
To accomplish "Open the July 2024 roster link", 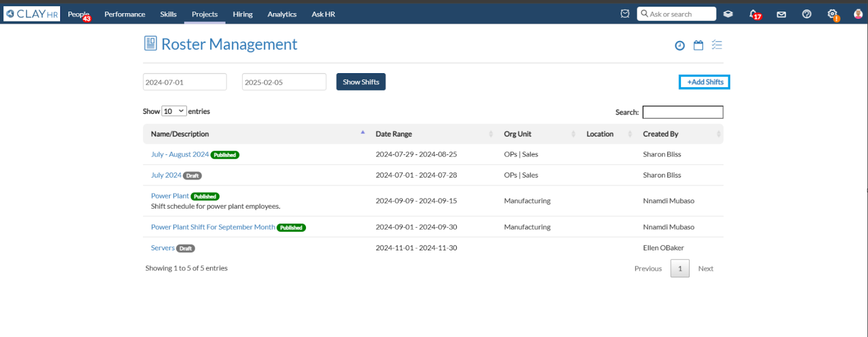I will [166, 175].
